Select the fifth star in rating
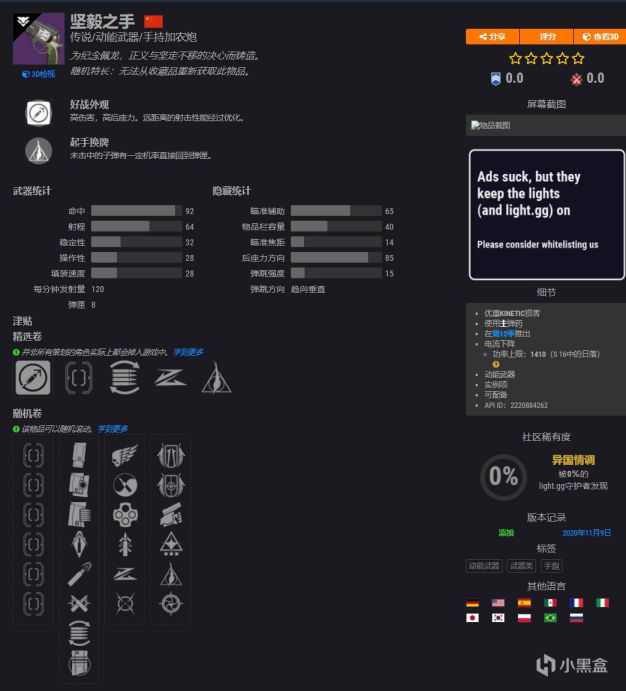Viewport: 626px width, 691px height. click(578, 58)
